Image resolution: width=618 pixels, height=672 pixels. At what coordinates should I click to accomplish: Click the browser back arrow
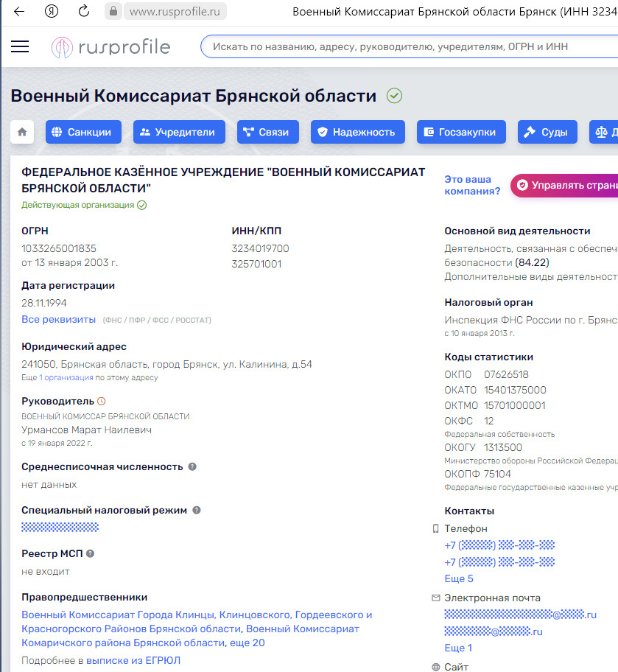click(19, 11)
